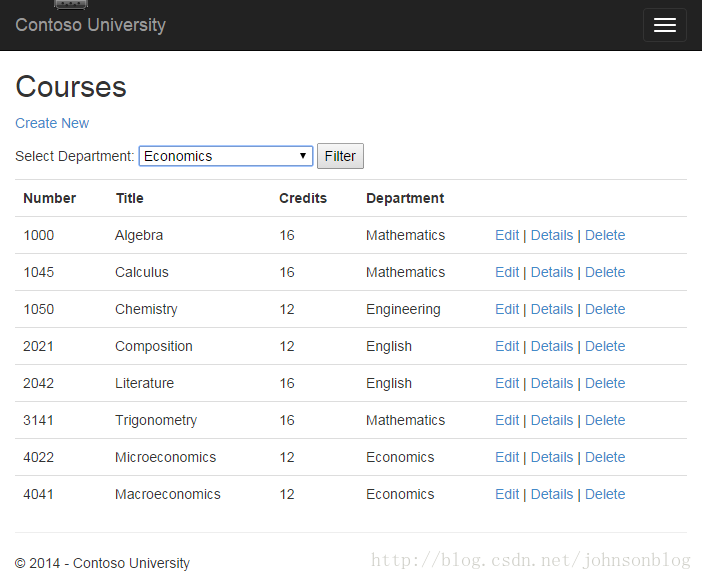Screen dimensions: 702x580
Task: Delete the Microeconomics course
Action: tap(605, 457)
